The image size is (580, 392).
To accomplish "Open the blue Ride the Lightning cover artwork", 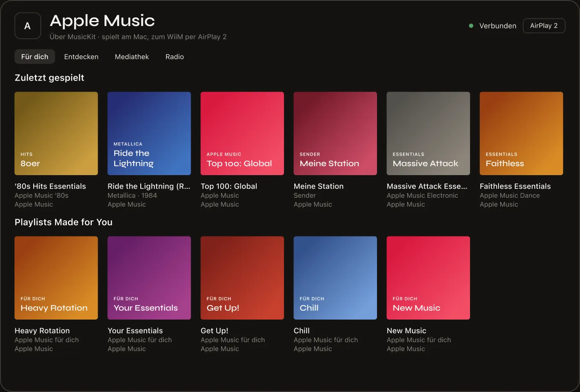I will [x=149, y=133].
